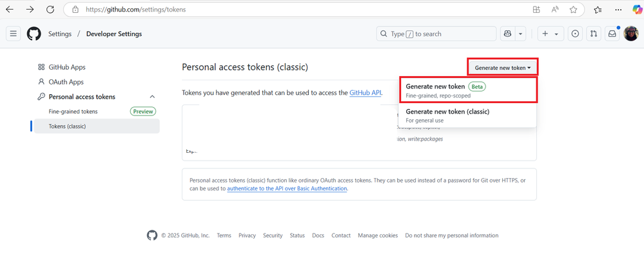Focus the Type / to search box

point(436,34)
